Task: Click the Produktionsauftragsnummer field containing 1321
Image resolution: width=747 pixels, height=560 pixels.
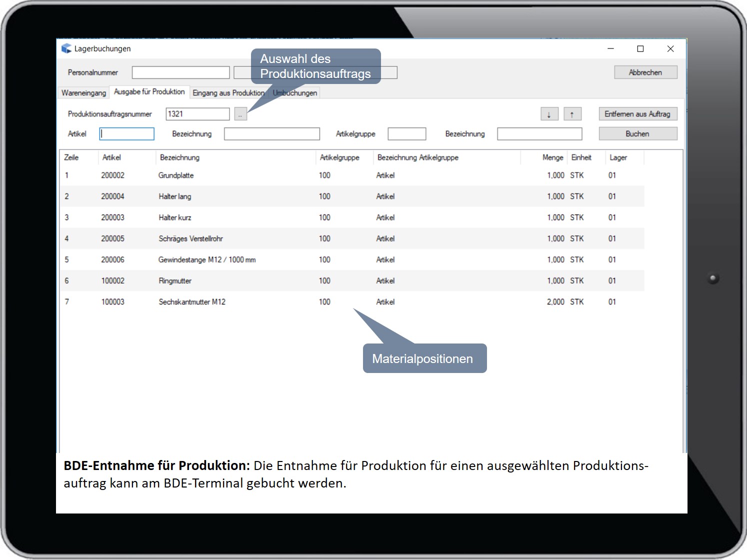Action: pos(197,114)
